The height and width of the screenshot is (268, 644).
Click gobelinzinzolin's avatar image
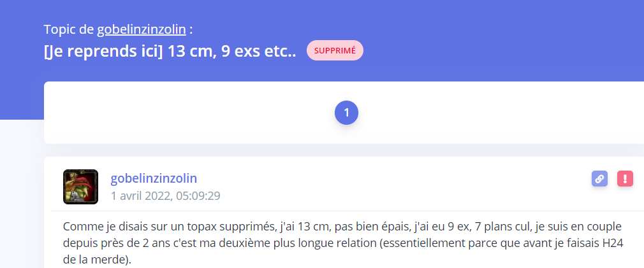pyautogui.click(x=80, y=187)
